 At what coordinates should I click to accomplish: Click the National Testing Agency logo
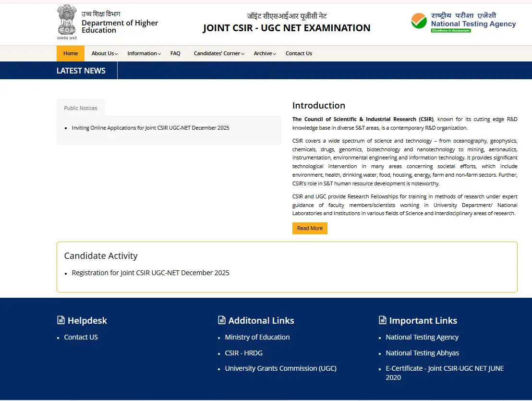[x=462, y=21]
